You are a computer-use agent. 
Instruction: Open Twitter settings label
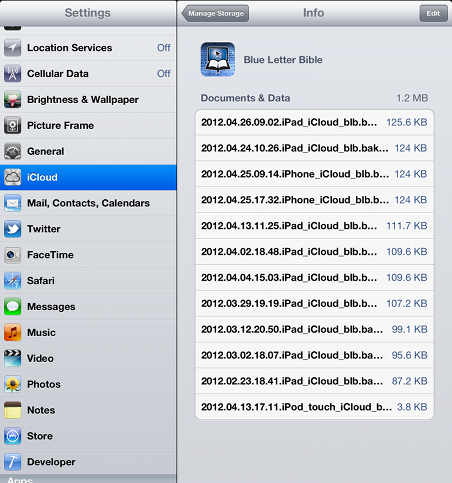click(x=44, y=229)
